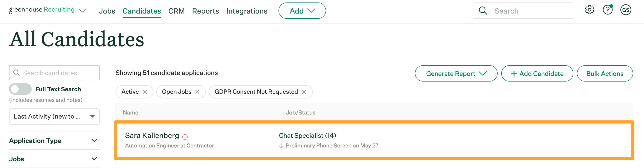The image size is (644, 168).
Task: Expand the Application Type filter section
Action: coord(54,141)
